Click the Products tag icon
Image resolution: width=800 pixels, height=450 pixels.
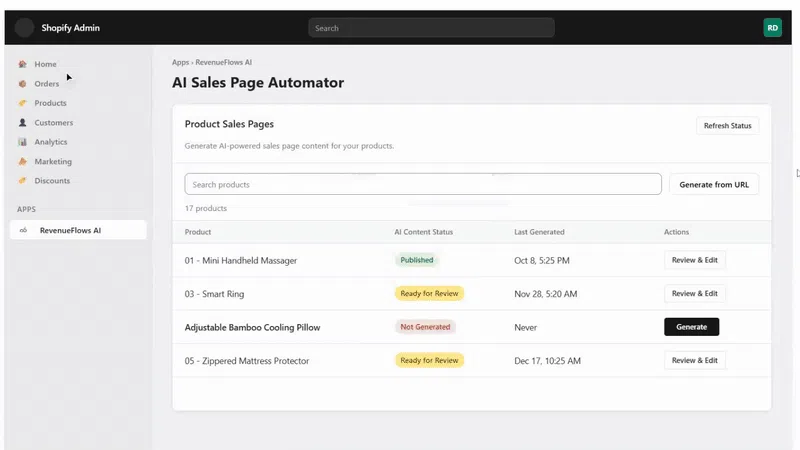click(x=22, y=103)
